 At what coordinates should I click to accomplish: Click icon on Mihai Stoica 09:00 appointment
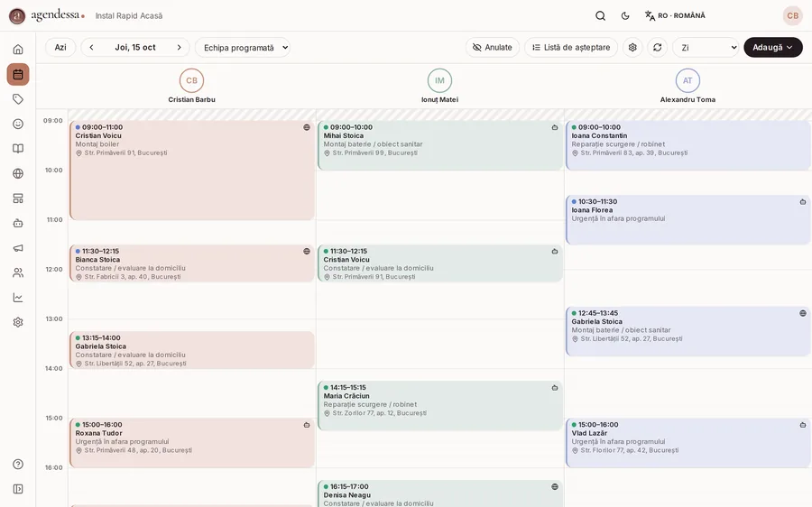click(555, 127)
